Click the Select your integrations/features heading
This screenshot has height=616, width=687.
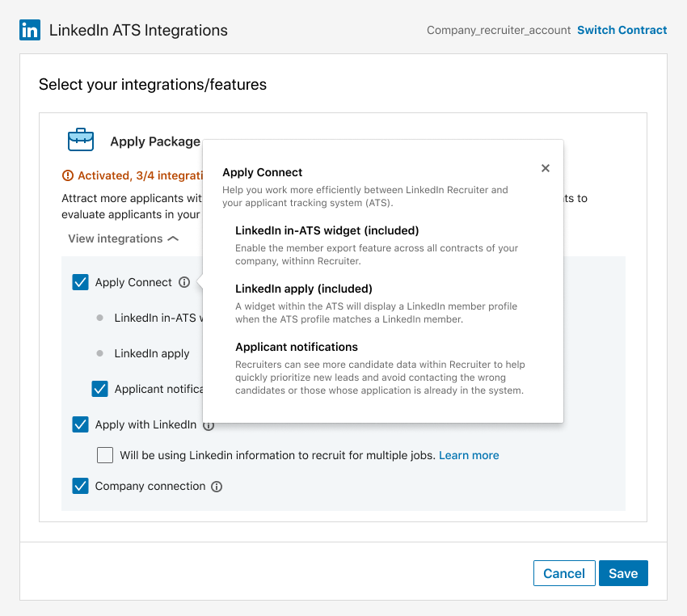coord(153,84)
